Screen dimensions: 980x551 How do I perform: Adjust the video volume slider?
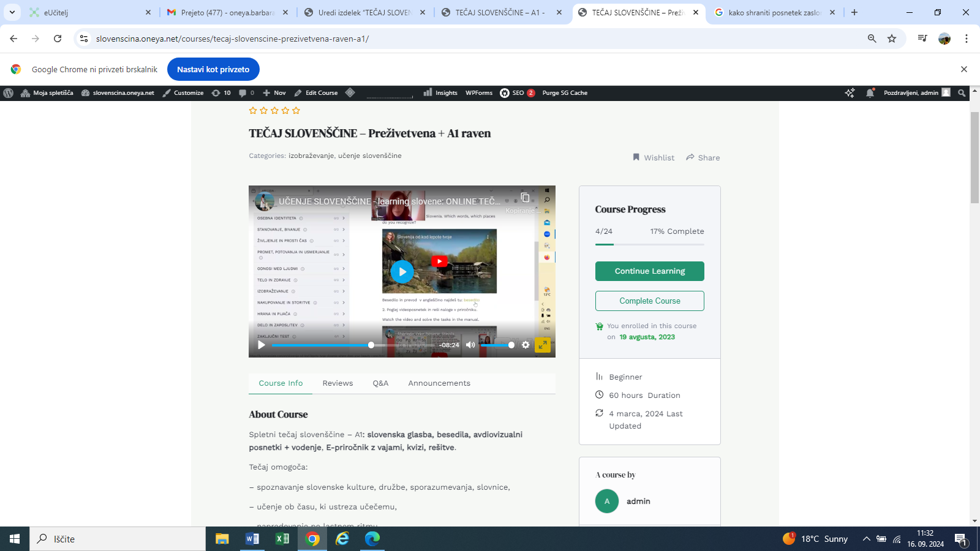pos(497,345)
